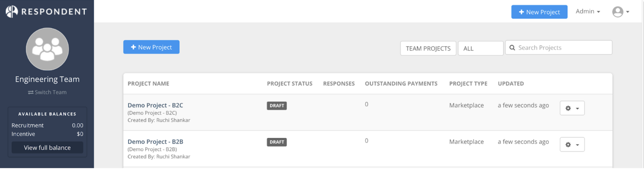Open the TEAM PROJECTS filter

pos(428,48)
